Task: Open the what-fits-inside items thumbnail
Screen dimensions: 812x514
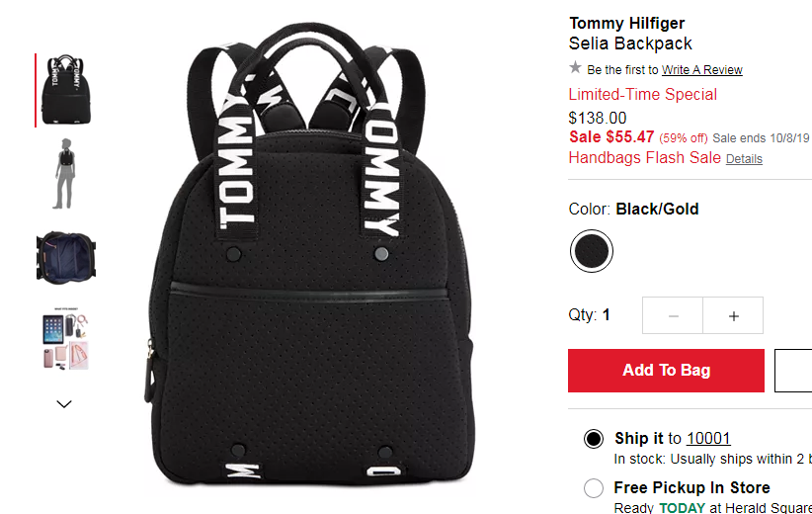Action: click(x=66, y=339)
